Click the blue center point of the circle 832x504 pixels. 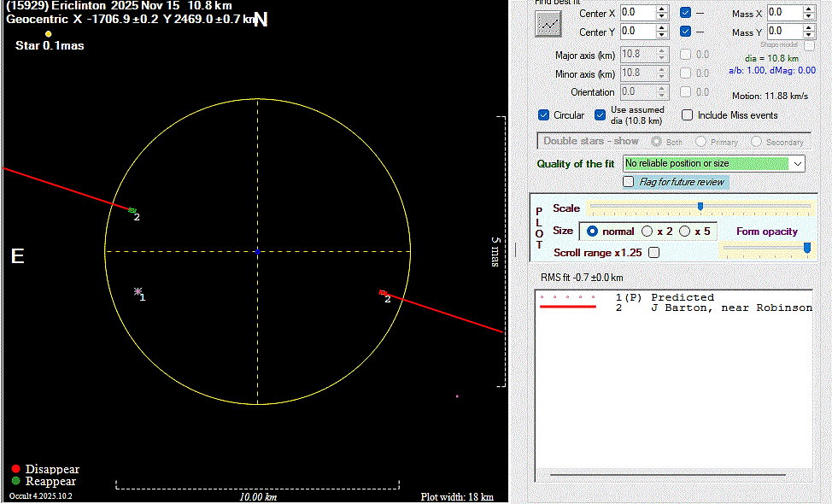point(257,251)
